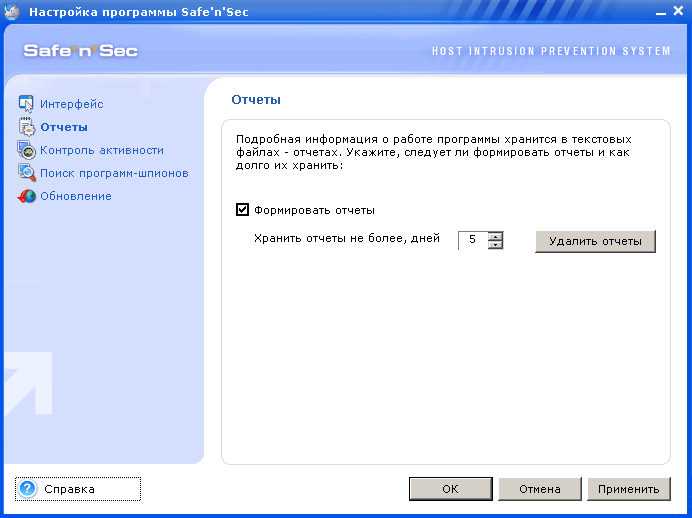Confirm settings with the OK button

click(x=451, y=489)
